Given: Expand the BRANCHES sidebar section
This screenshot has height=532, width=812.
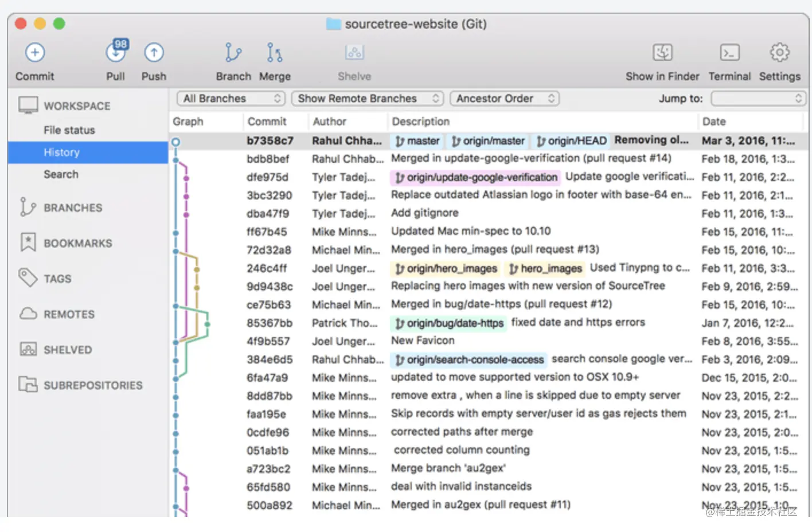Looking at the screenshot, I should click(73, 208).
